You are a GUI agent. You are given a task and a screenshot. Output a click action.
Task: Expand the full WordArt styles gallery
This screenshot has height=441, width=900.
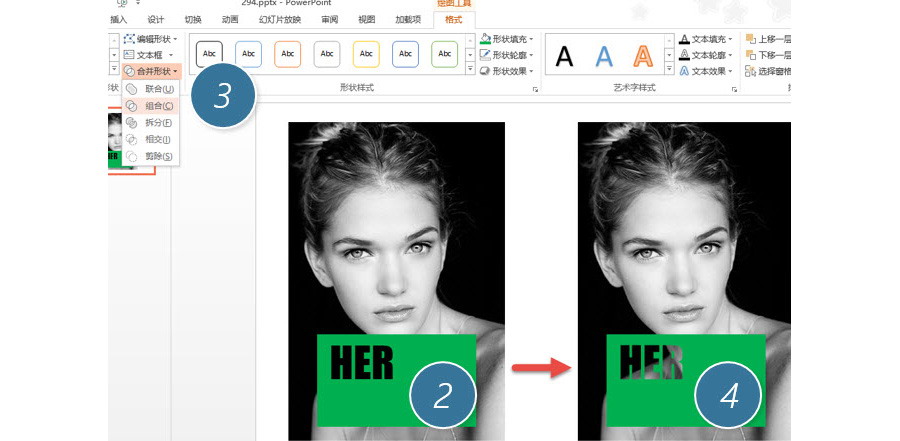point(669,68)
